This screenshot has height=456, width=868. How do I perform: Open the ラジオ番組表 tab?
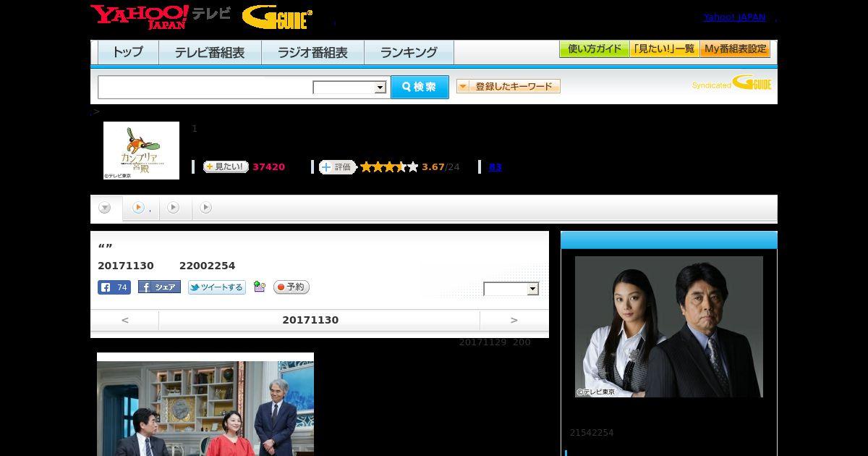click(x=312, y=52)
